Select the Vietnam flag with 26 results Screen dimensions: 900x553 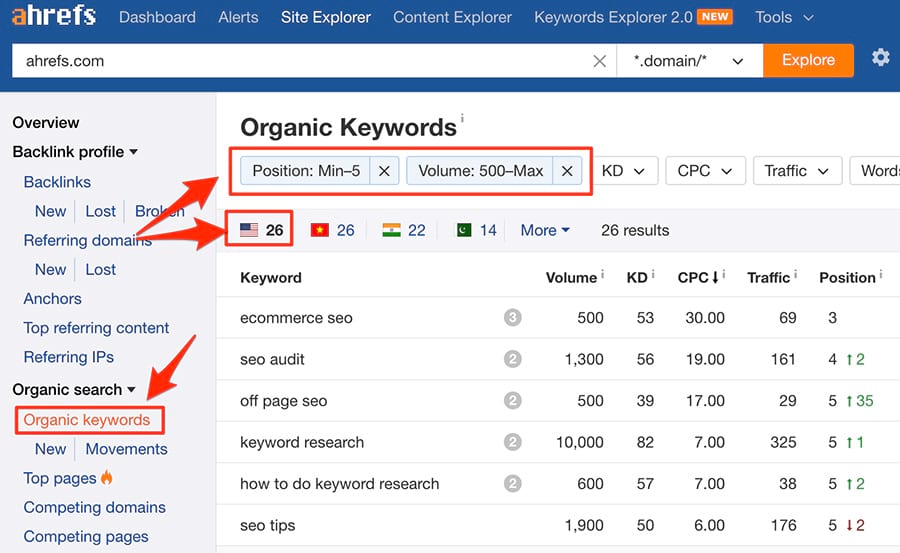[x=333, y=230]
